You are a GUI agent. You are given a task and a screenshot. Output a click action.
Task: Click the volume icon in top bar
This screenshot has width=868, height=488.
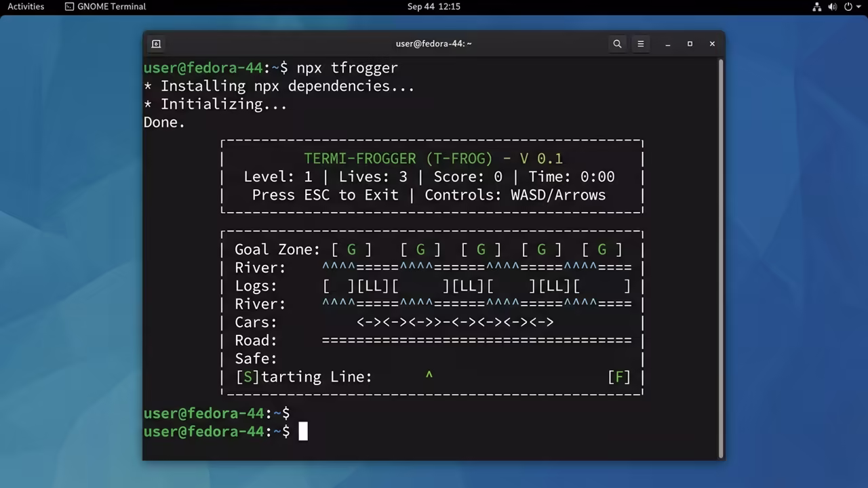coord(832,7)
